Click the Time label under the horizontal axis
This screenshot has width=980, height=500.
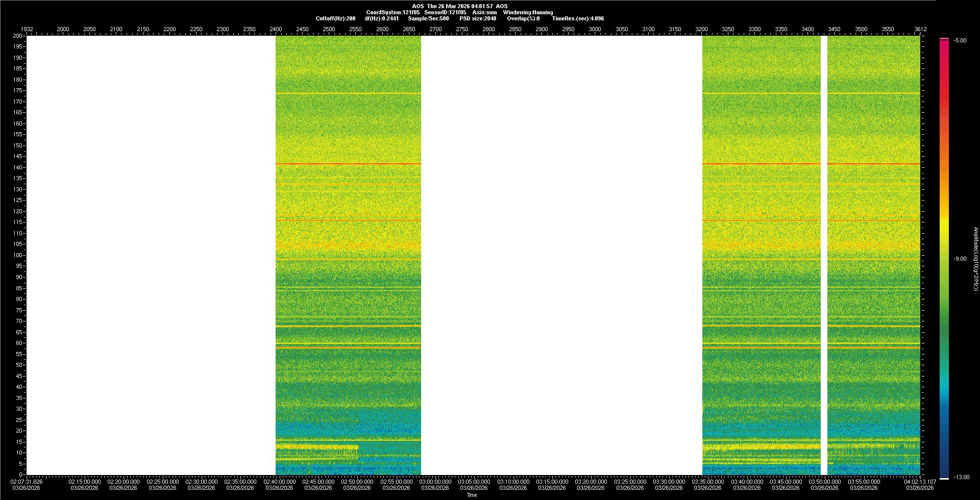[x=472, y=495]
